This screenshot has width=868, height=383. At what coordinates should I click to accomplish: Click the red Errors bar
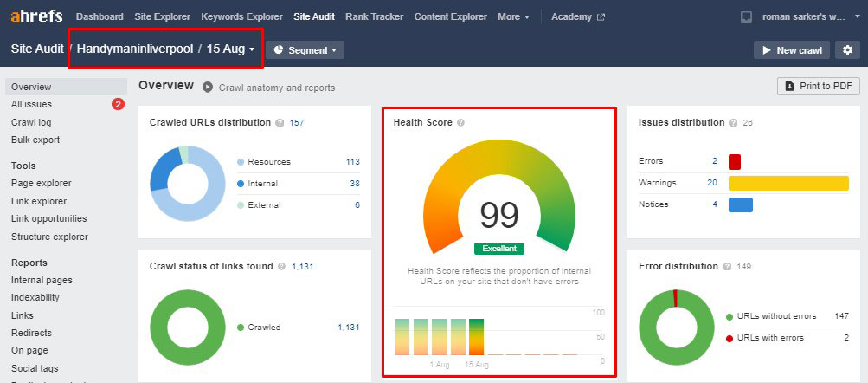(735, 161)
